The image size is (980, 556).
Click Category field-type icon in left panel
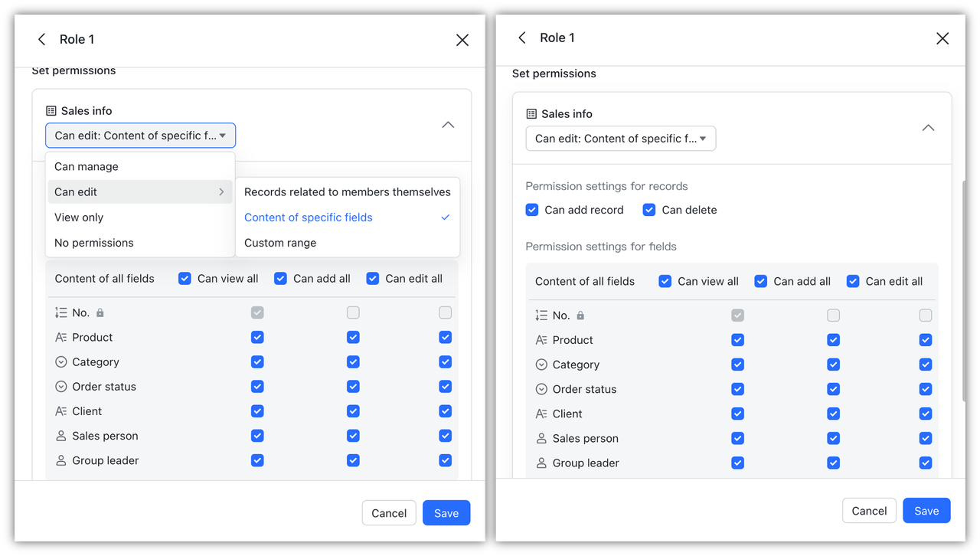coord(61,362)
